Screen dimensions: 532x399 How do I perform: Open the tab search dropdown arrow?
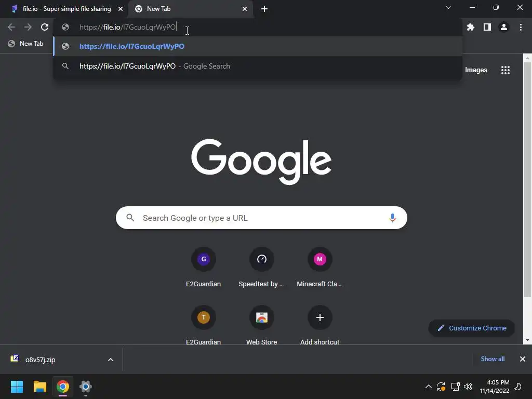pyautogui.click(x=448, y=7)
